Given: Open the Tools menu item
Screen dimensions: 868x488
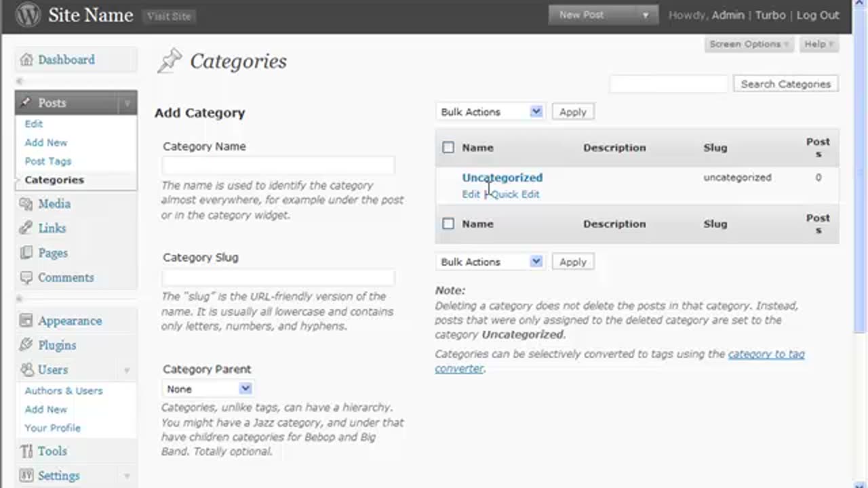Looking at the screenshot, I should (52, 451).
